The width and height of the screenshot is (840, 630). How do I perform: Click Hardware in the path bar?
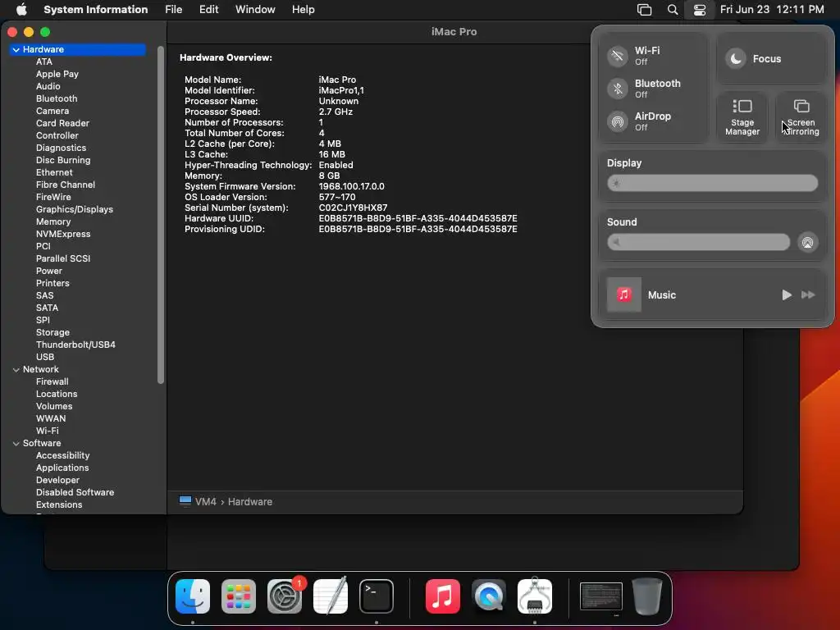coord(250,502)
